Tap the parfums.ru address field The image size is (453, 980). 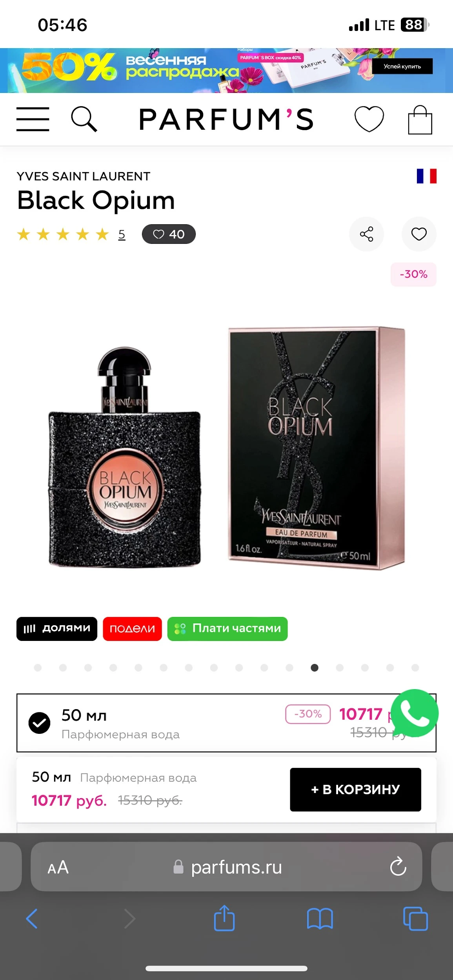[226, 867]
